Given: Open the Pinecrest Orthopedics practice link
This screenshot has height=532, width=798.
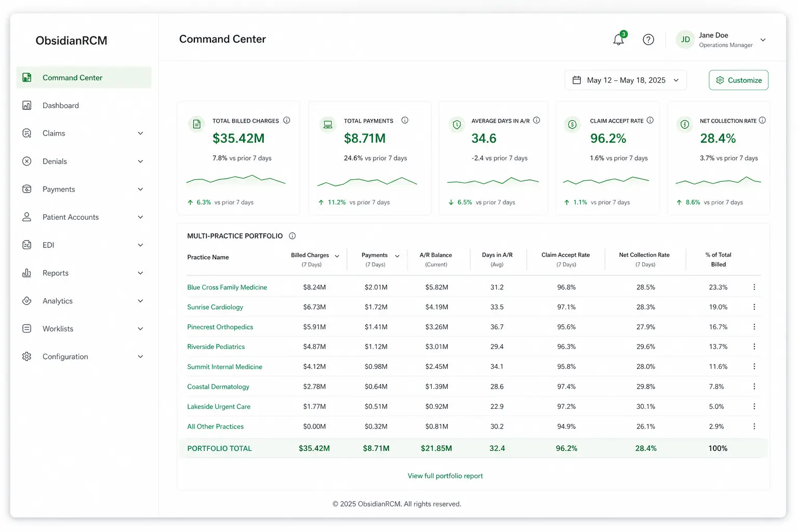Looking at the screenshot, I should click(220, 327).
